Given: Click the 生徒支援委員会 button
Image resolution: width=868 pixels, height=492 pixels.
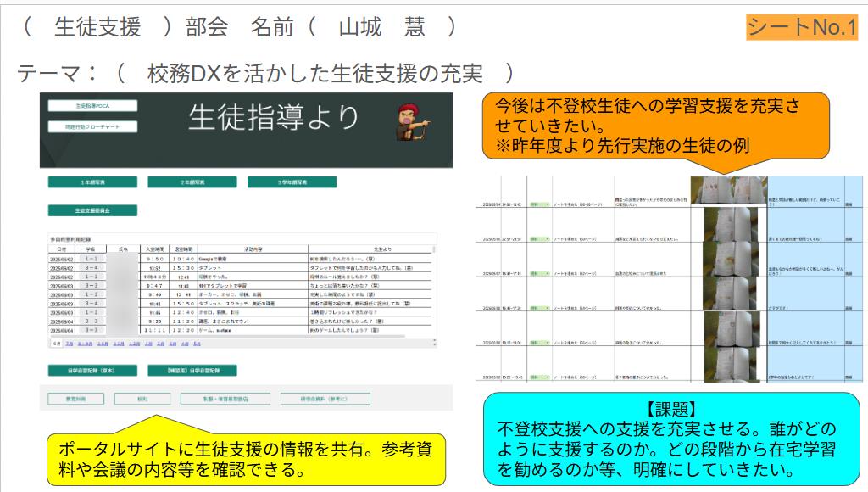Looking at the screenshot, I should pos(92,210).
